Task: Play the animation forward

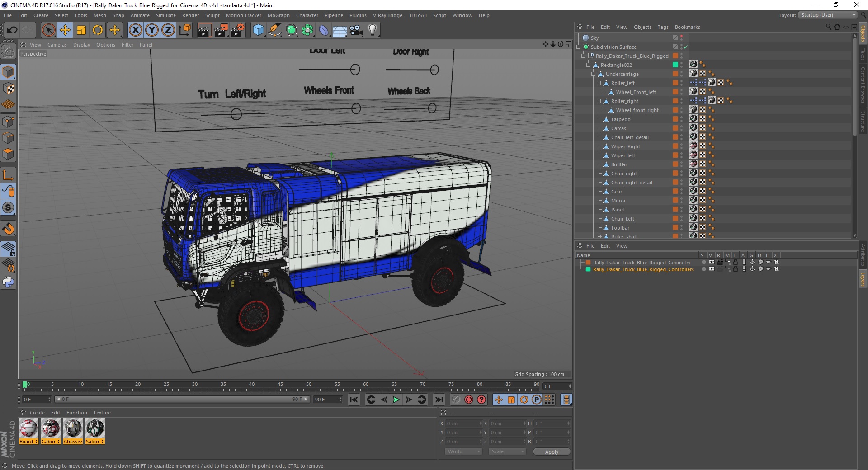Action: tap(396, 399)
